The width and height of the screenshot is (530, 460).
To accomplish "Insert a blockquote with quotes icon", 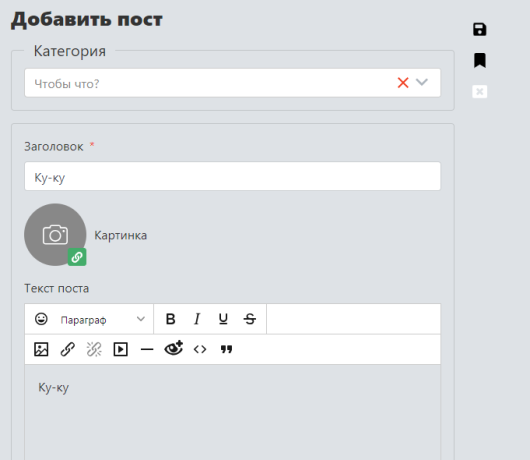I will pos(226,349).
